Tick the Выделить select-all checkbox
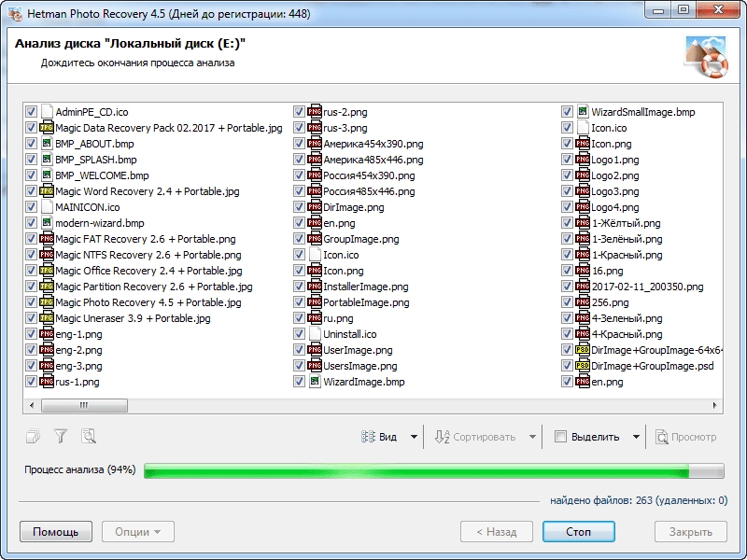This screenshot has width=747, height=560. [x=561, y=436]
